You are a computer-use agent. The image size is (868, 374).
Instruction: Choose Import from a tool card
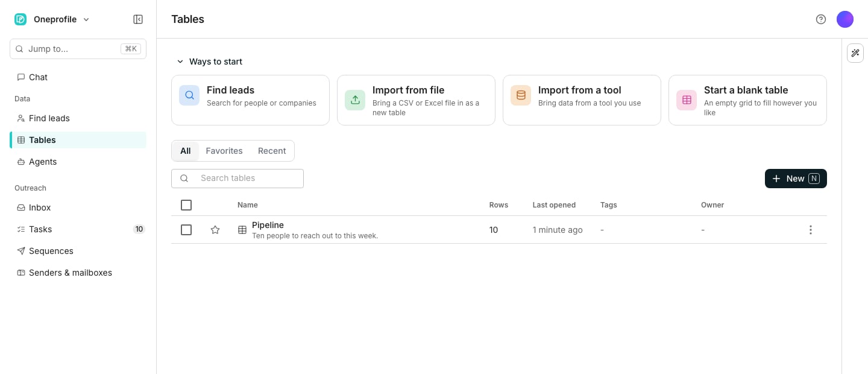click(582, 100)
